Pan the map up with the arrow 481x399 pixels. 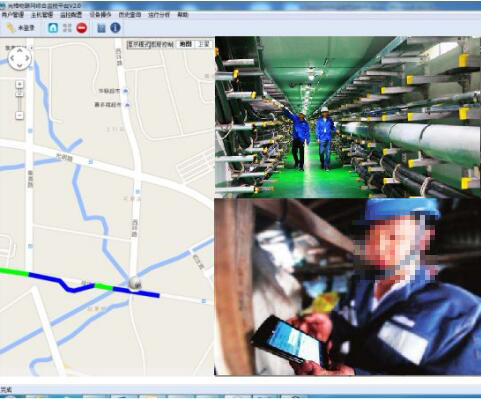click(x=20, y=51)
